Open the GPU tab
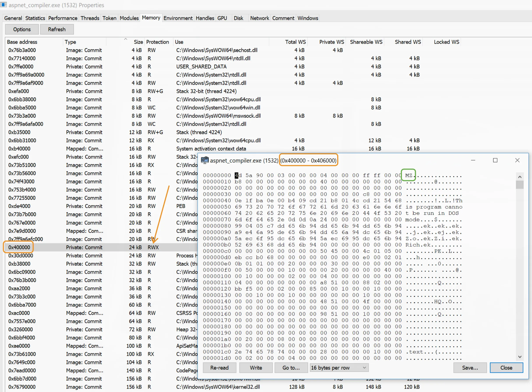 point(222,18)
